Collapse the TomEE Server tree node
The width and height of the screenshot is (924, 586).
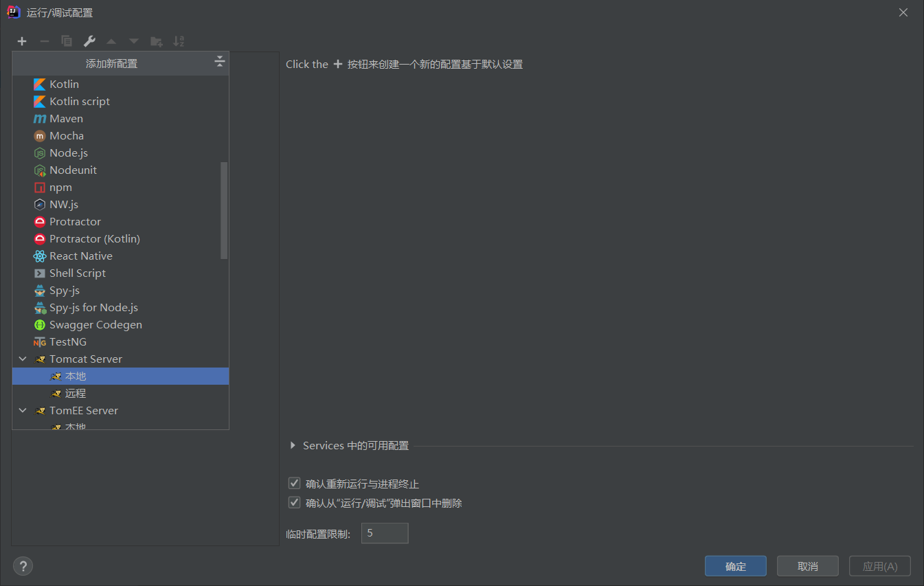(x=23, y=410)
